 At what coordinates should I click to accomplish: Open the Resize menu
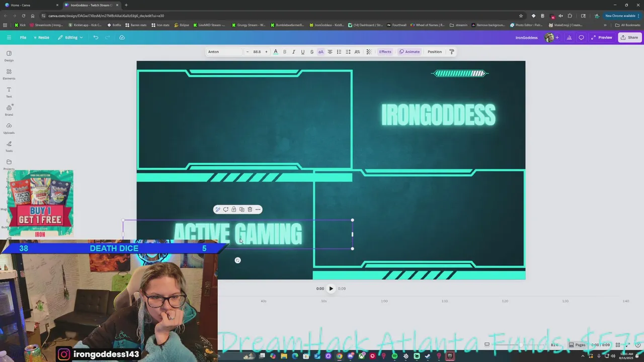pyautogui.click(x=42, y=37)
